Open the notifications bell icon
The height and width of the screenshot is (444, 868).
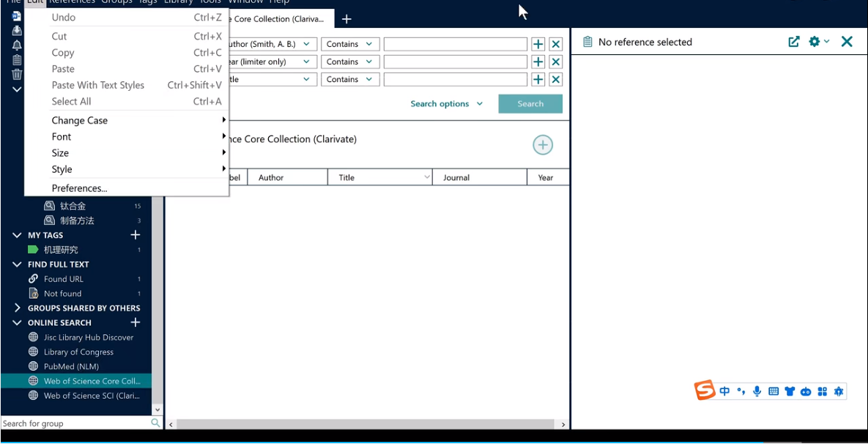point(17,45)
